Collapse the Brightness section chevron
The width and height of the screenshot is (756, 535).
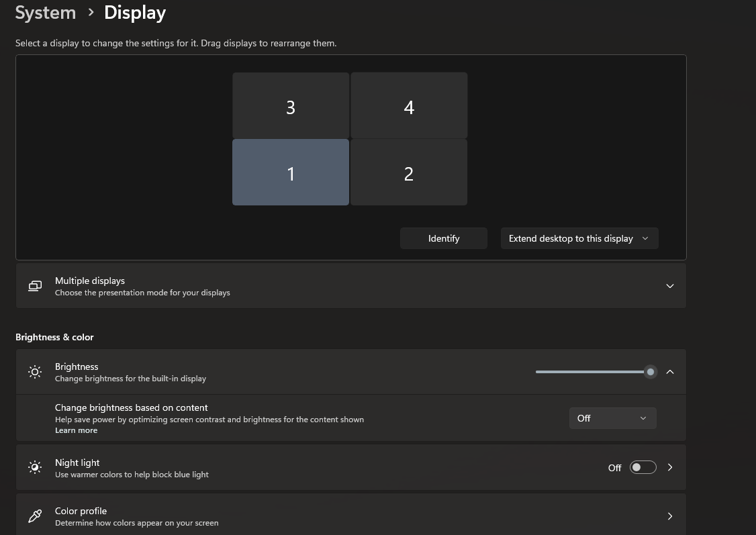669,372
